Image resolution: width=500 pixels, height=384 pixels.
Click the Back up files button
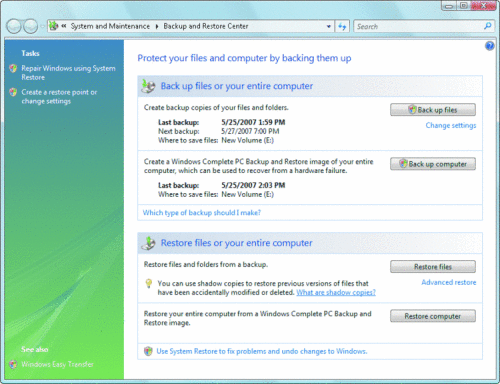click(x=433, y=110)
